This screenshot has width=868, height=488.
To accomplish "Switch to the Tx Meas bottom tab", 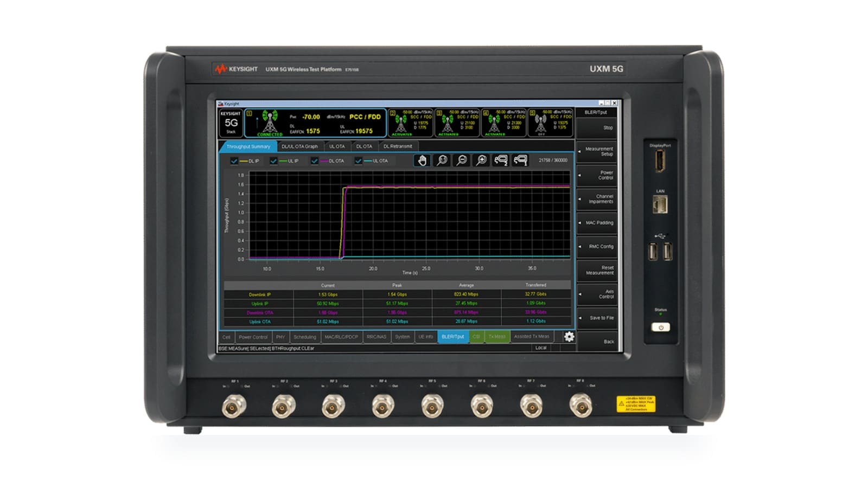I will [497, 337].
